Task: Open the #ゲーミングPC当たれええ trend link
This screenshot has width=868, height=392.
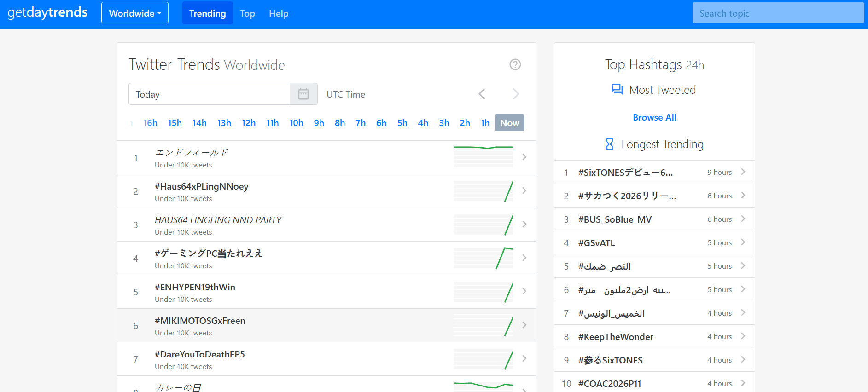Action: coord(209,254)
